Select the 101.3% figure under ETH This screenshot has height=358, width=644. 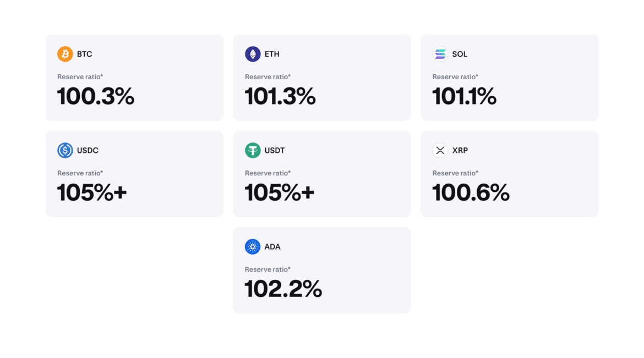pyautogui.click(x=280, y=97)
